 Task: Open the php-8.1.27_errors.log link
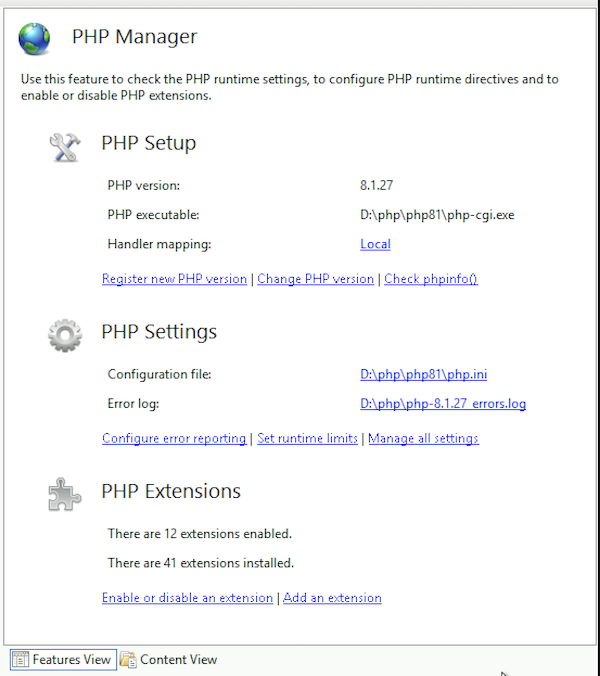tap(443, 404)
